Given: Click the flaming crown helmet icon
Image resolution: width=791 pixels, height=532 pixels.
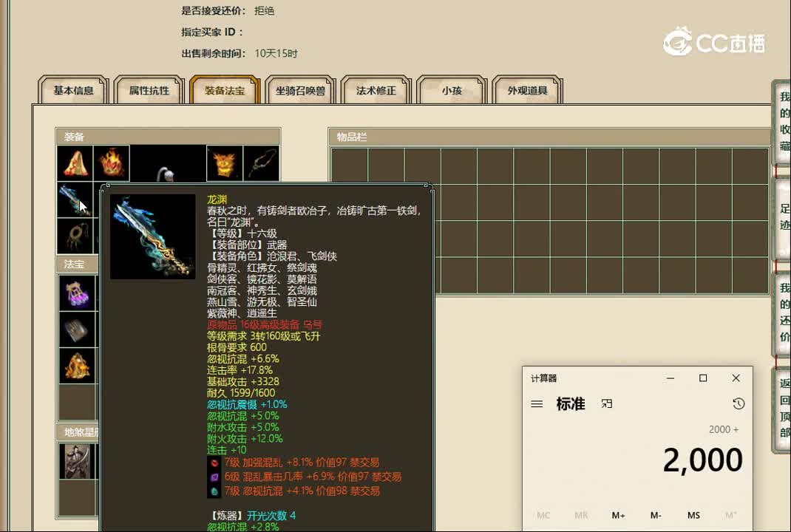Looking at the screenshot, I should coord(112,163).
